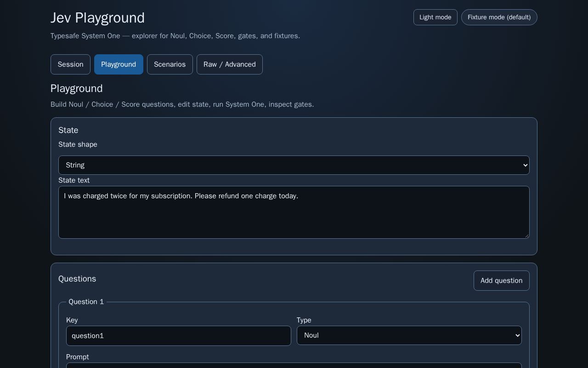Expand the State shape dropdown

click(294, 165)
